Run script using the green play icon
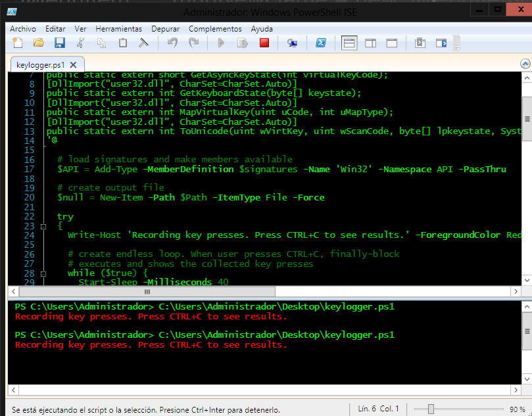Viewport: 532px width, 416px height. tap(221, 43)
